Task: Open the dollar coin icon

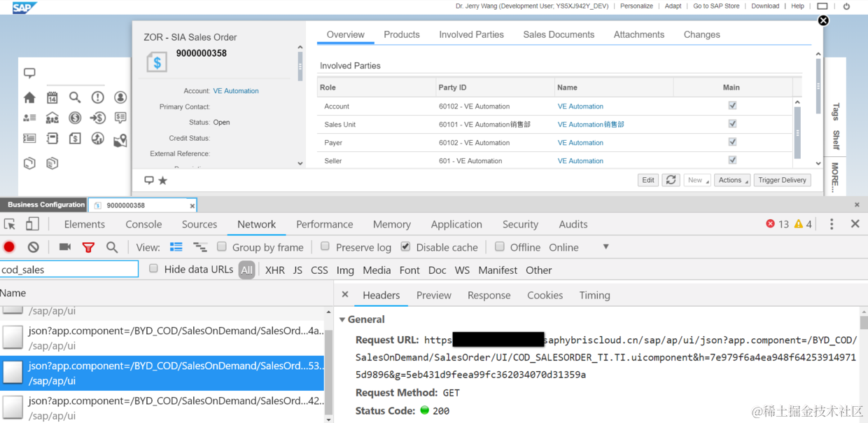Action: (x=75, y=118)
